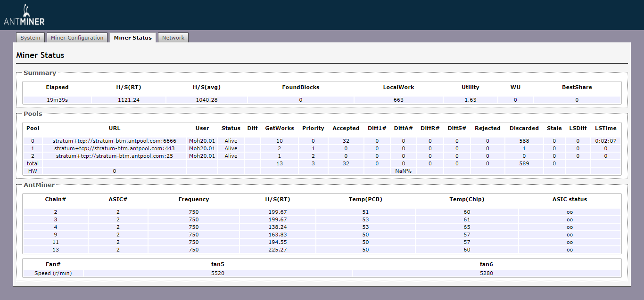The width and height of the screenshot is (644, 300).
Task: Select the Stale column header
Action: (554, 128)
